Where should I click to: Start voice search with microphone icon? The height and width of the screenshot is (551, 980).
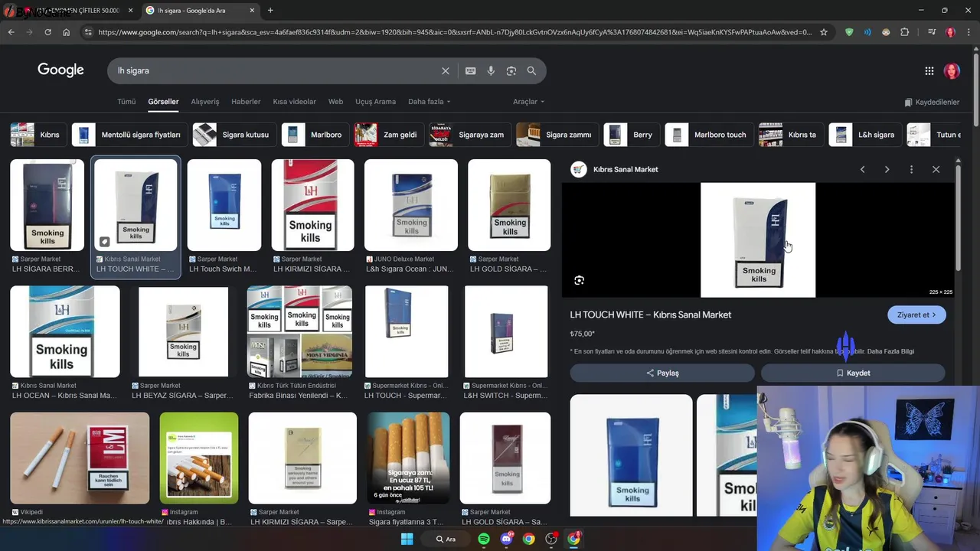tap(491, 70)
